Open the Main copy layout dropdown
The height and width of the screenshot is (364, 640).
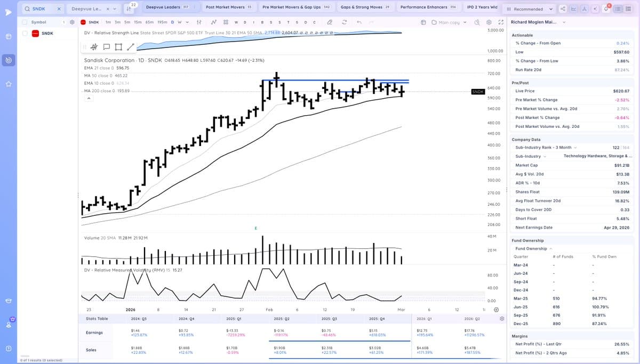[450, 22]
